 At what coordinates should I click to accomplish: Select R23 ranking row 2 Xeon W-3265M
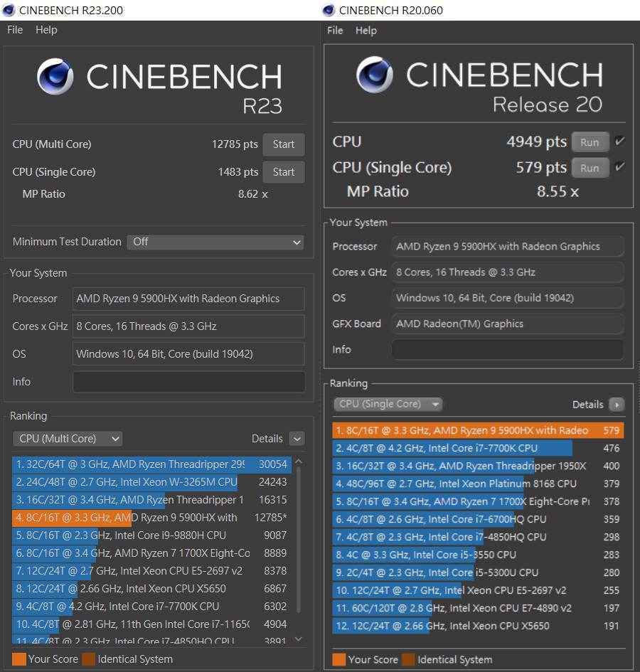point(151,482)
